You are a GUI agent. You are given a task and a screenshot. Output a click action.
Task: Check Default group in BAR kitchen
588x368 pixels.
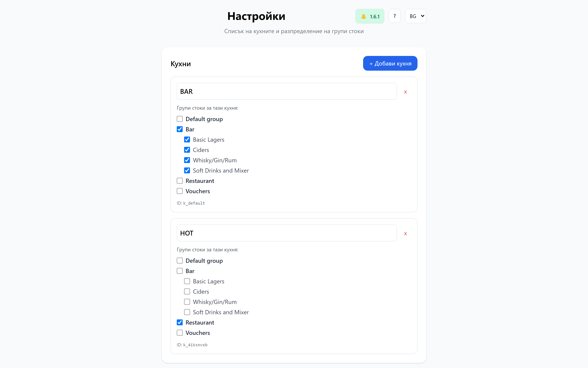pyautogui.click(x=180, y=119)
